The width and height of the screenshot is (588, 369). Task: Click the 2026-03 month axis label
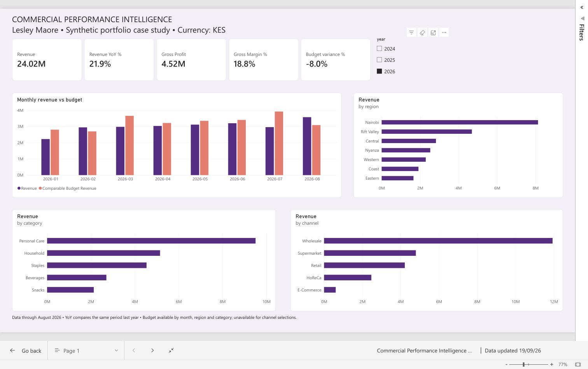pos(125,179)
